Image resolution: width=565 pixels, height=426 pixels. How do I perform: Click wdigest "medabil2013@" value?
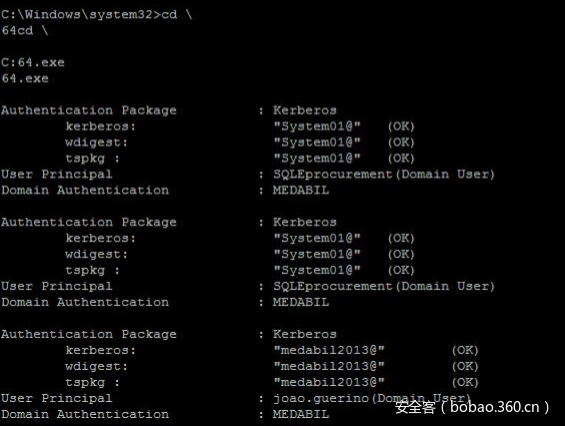tap(329, 366)
